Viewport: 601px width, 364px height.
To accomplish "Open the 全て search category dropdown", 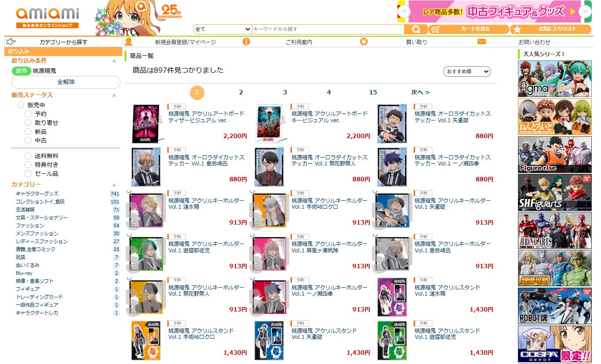I will (x=223, y=29).
